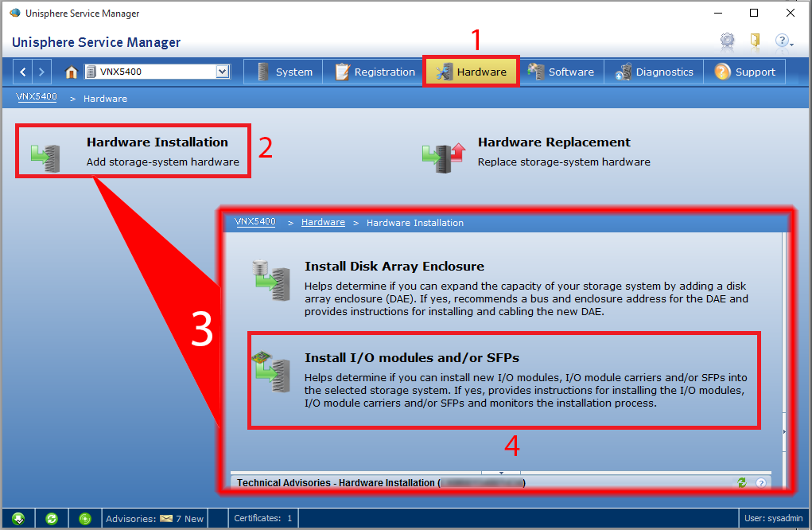Expand the VNX5400 system dropdown
This screenshot has width=812, height=530.
point(223,72)
